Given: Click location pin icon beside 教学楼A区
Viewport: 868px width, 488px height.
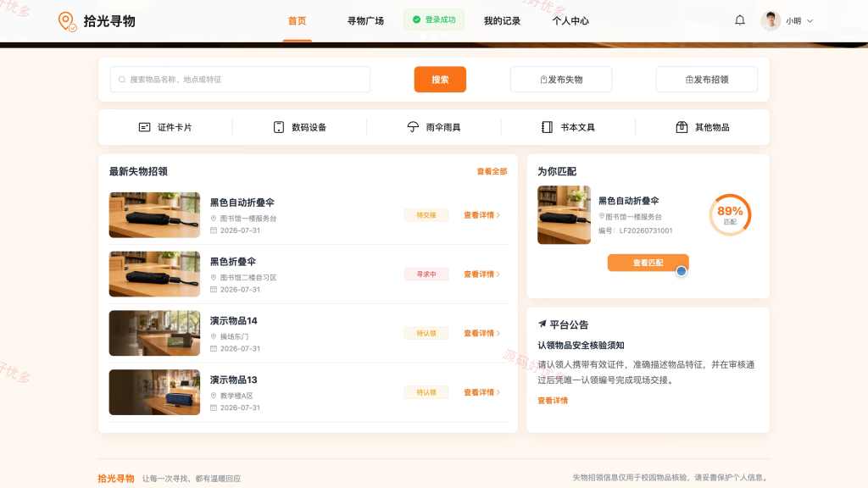Looking at the screenshot, I should 214,396.
